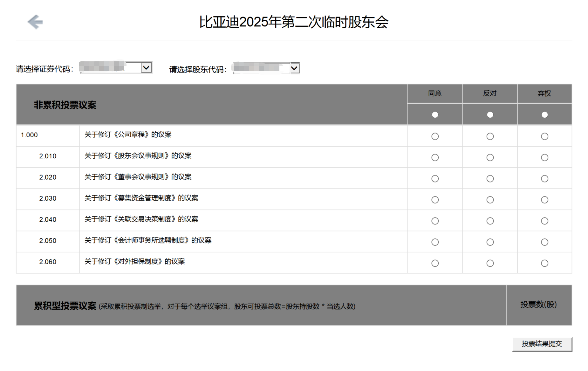Image resolution: width=588 pixels, height=371 pixels.
Task: Vote 弃权 on proposal 2.060 对外担保制度
Action: [x=544, y=263]
